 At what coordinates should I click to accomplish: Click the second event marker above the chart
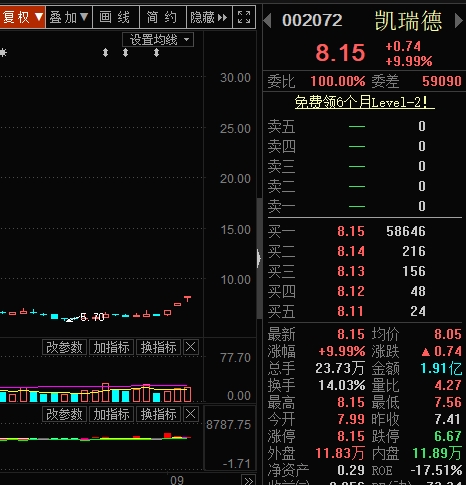125,53
